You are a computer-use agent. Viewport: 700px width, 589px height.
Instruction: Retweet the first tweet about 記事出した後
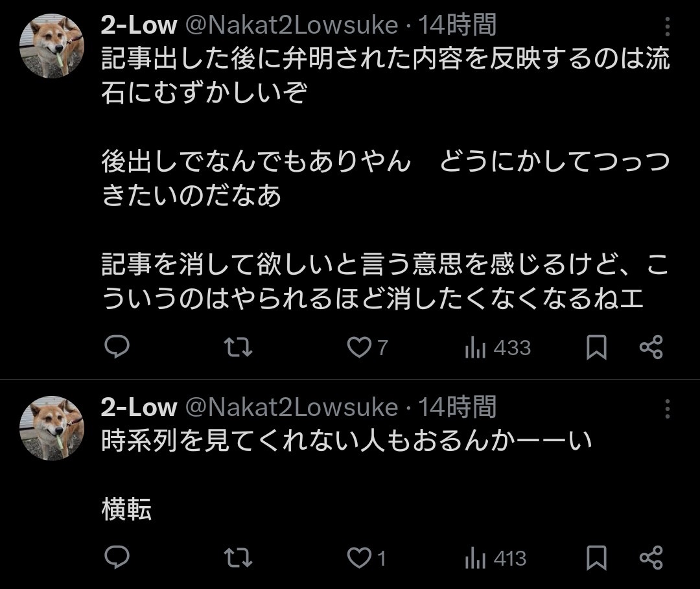237,348
